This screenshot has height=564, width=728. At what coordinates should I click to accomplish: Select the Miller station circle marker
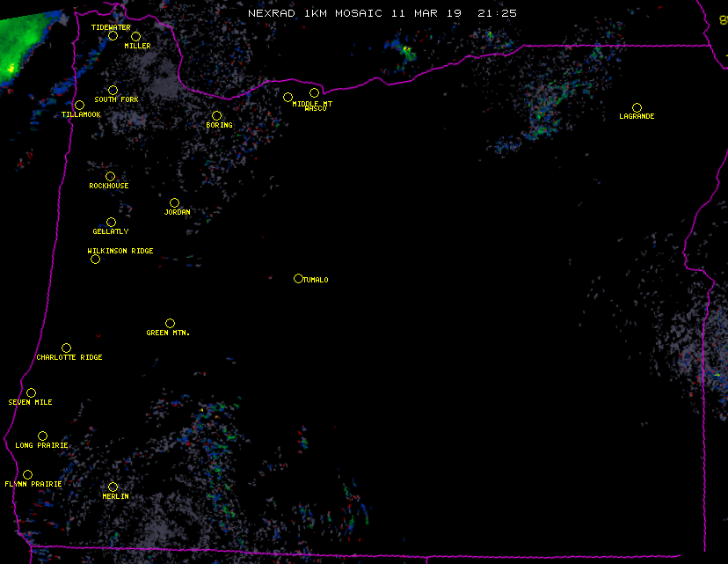[x=135, y=37]
